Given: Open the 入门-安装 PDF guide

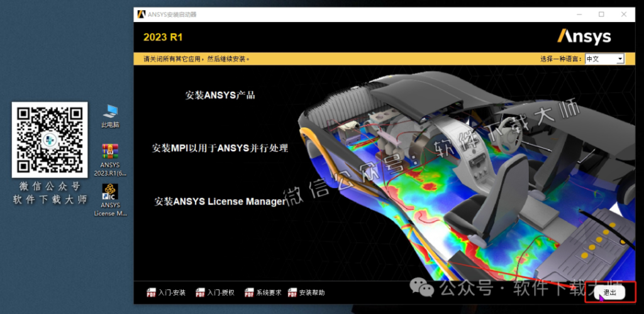Looking at the screenshot, I should point(166,293).
